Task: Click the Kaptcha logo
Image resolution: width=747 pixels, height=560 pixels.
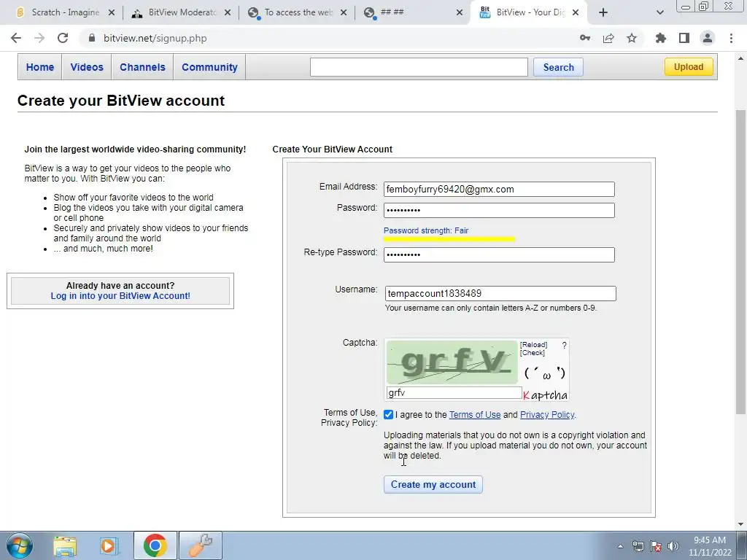Action: [545, 394]
